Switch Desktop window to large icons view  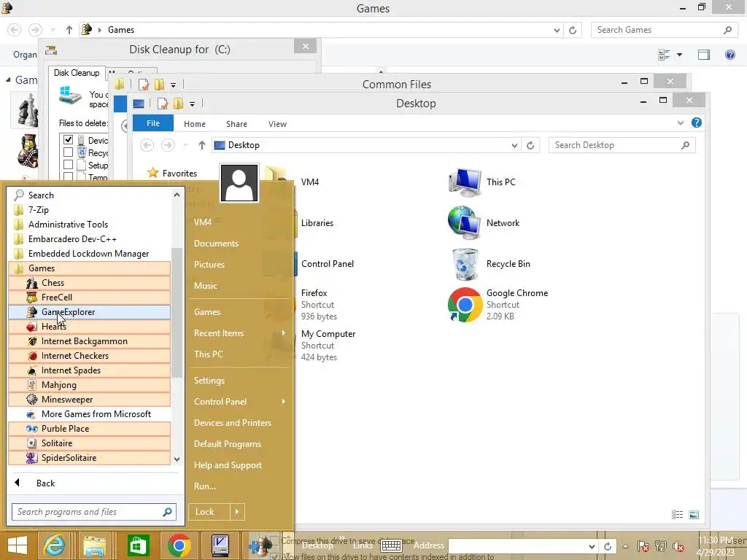click(694, 515)
